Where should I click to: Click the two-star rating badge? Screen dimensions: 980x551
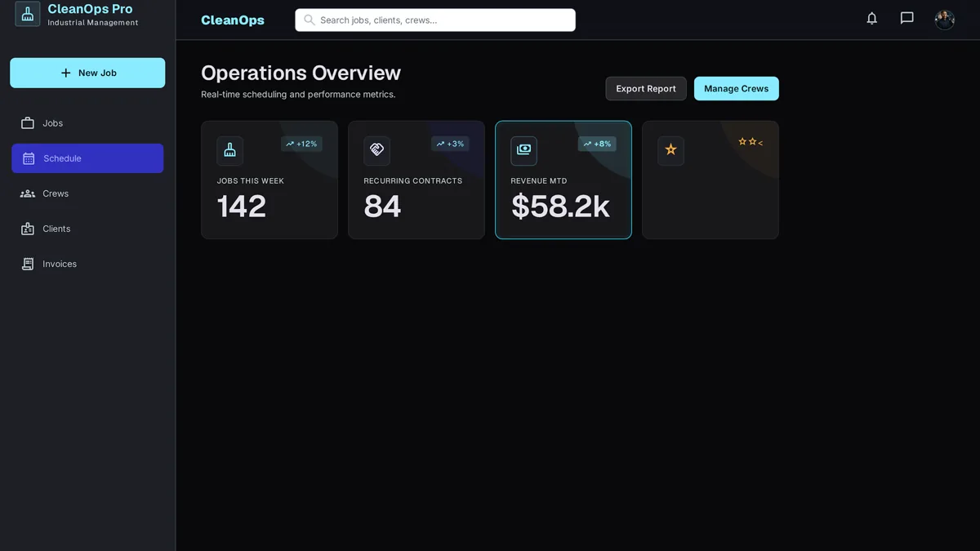tap(751, 142)
